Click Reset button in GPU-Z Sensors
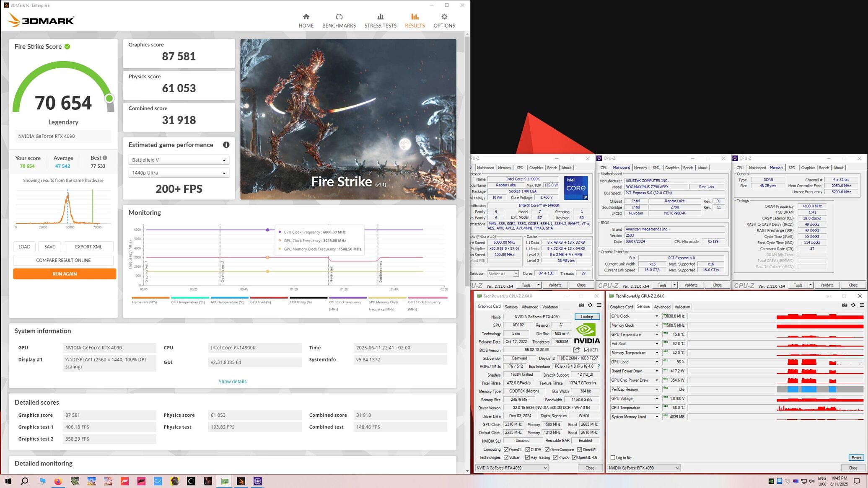Viewport: 868px width, 488px height. (x=856, y=458)
